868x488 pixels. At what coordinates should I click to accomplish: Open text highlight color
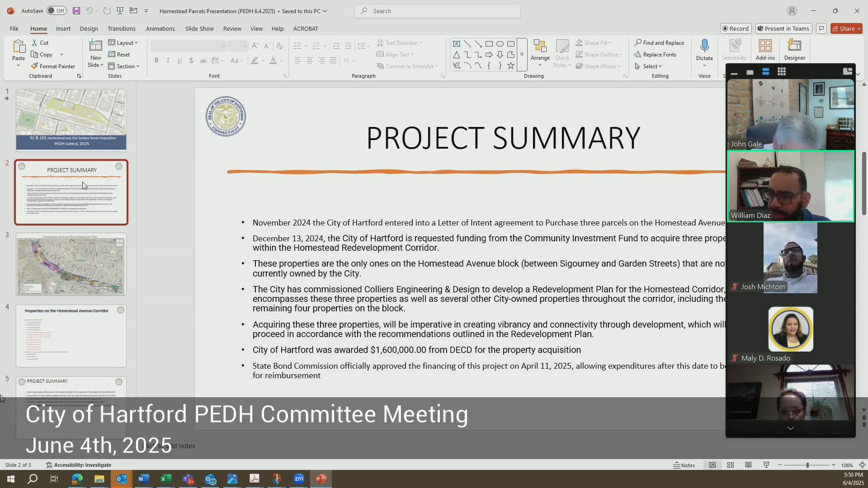tap(255, 60)
